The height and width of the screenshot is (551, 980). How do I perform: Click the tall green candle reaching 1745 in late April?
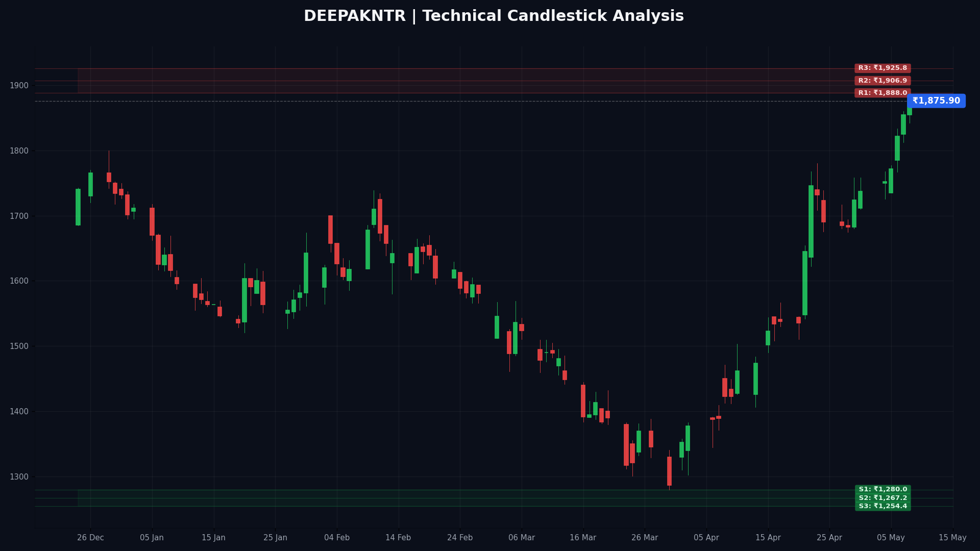[811, 221]
